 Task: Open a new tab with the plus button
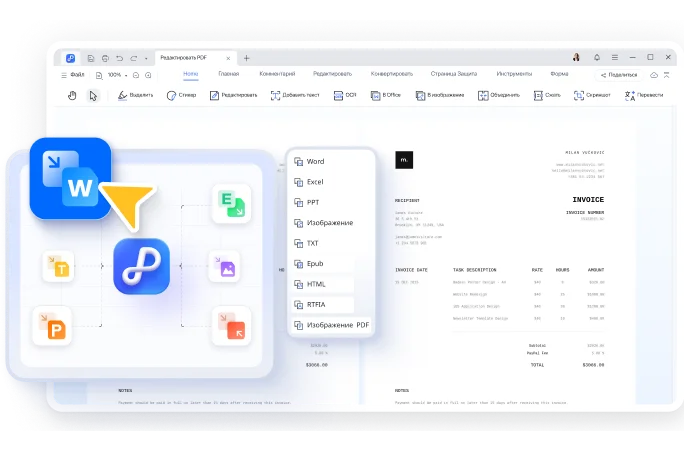[x=246, y=58]
